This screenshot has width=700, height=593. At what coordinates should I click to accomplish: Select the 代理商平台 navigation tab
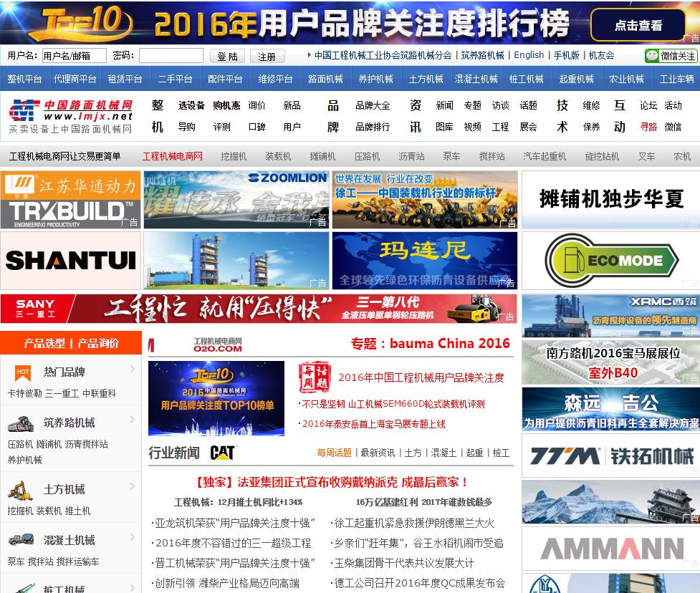click(x=75, y=79)
